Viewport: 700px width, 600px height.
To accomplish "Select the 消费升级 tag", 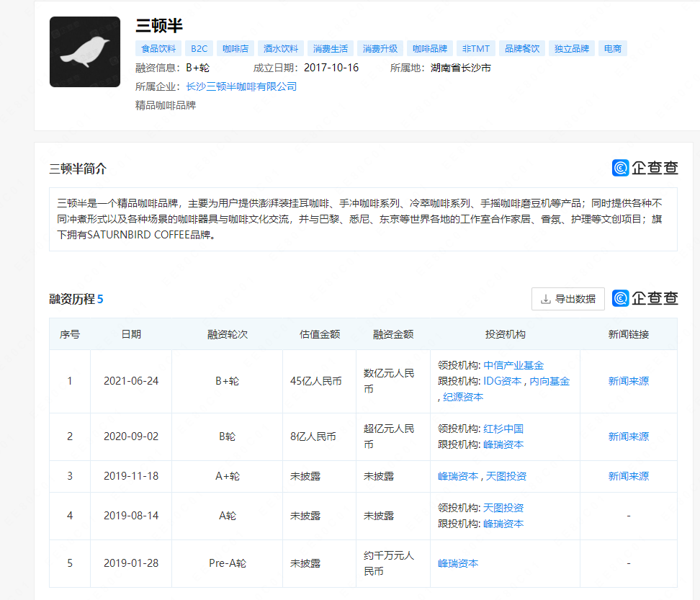I will [381, 48].
